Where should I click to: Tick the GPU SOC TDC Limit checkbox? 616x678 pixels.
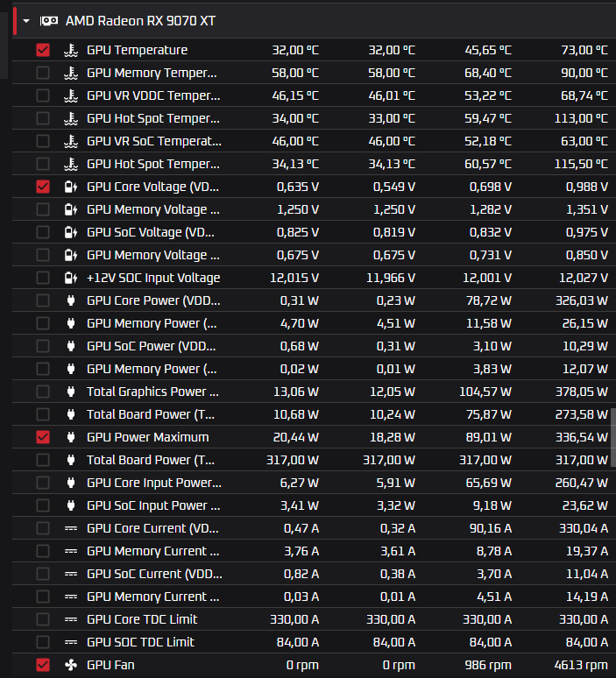click(43, 642)
